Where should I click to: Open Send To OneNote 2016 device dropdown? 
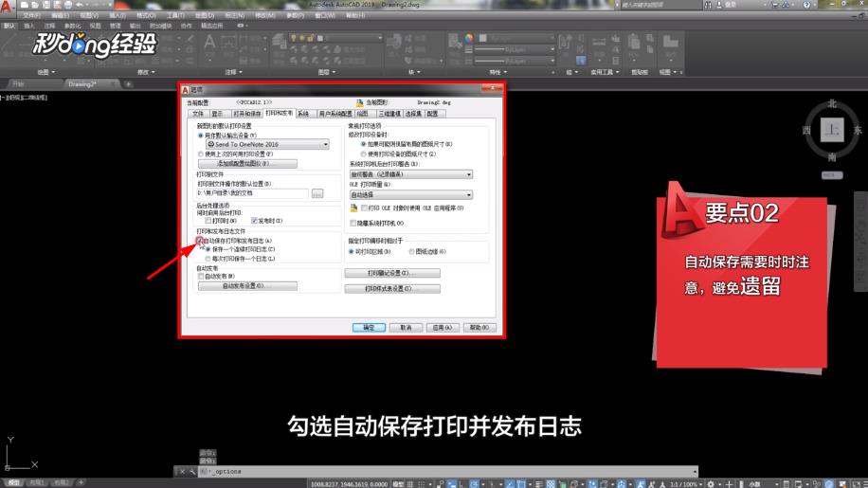coord(268,144)
